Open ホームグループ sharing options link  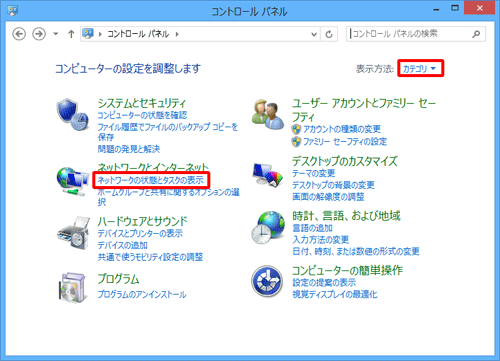coord(168,197)
